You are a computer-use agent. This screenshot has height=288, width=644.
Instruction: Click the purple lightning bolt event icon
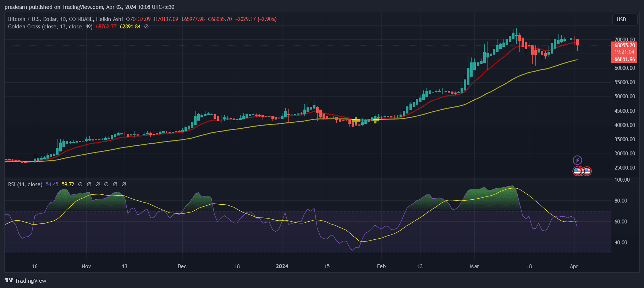click(577, 160)
